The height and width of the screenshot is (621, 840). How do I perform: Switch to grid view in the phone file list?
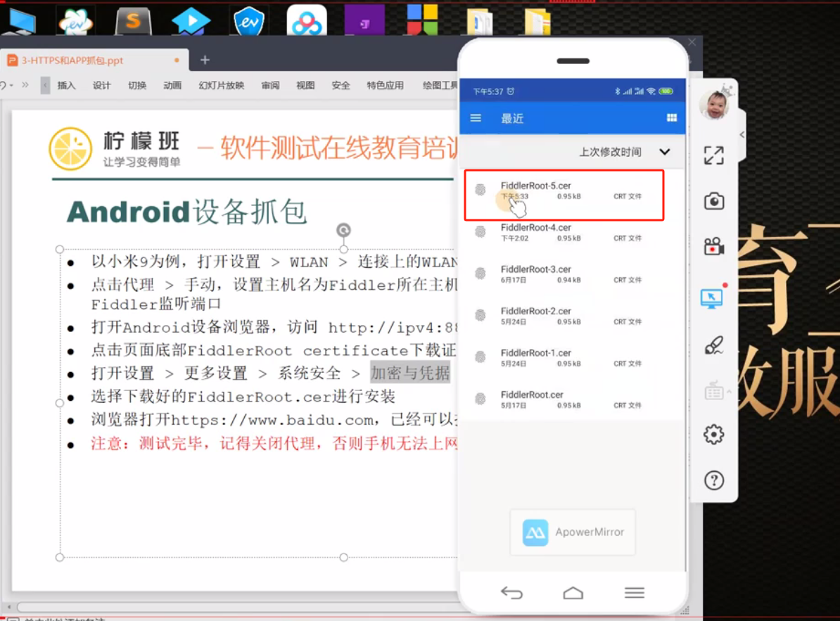pyautogui.click(x=672, y=117)
